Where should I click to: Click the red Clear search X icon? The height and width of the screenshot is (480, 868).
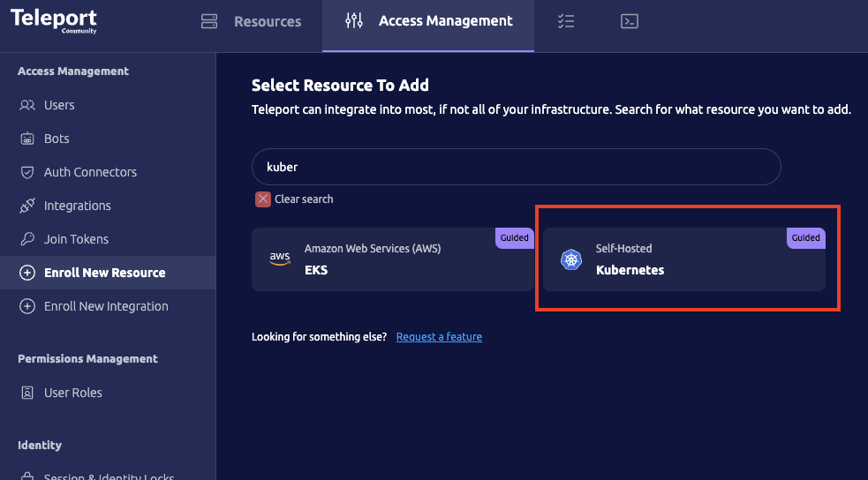coord(263,199)
